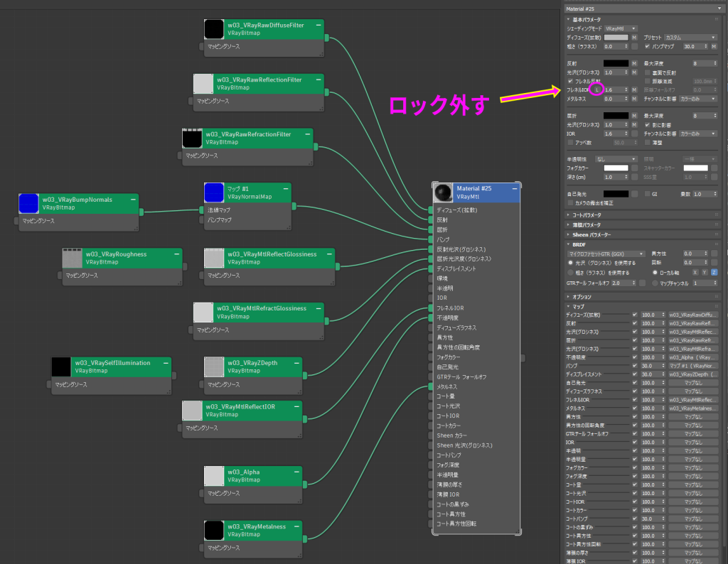Image resolution: width=728 pixels, height=564 pixels.
Task: Open the black 反射 reflection color swatch
Action: coord(616,63)
